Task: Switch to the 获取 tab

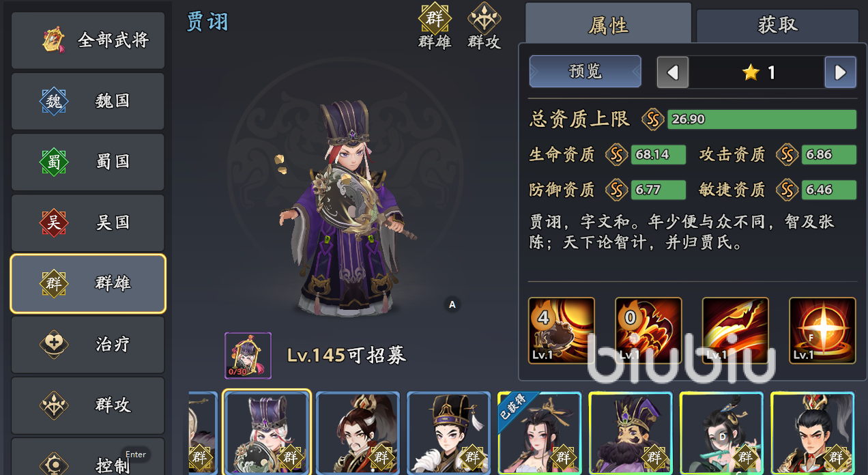Action: tap(777, 26)
